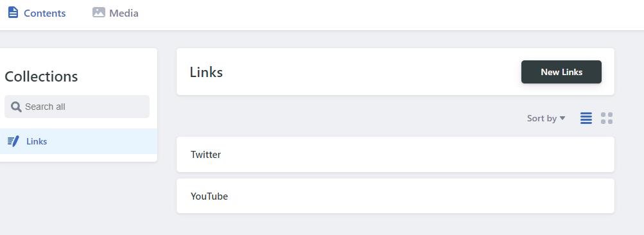Click the Links collection pencil icon
Screen dimensions: 644x235
click(x=13, y=141)
